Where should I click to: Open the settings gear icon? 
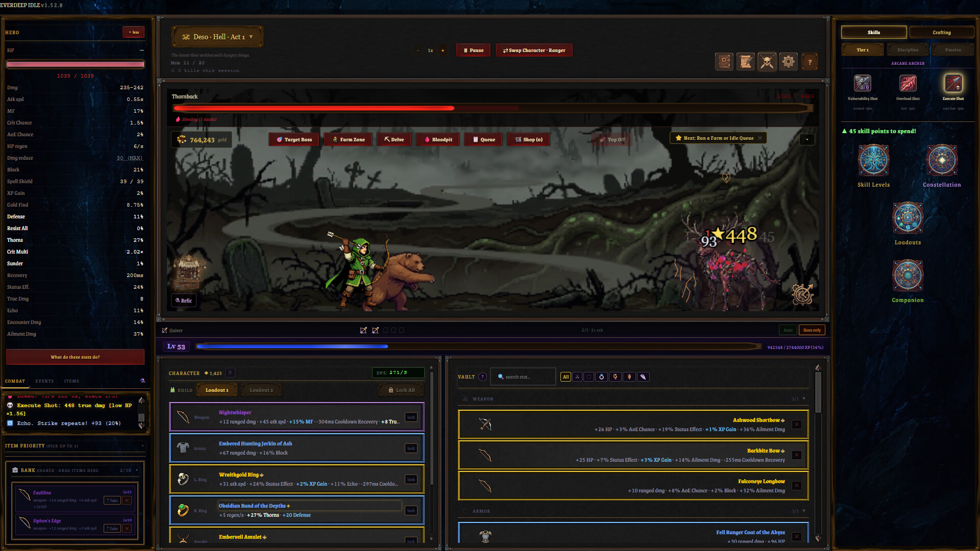pos(788,62)
